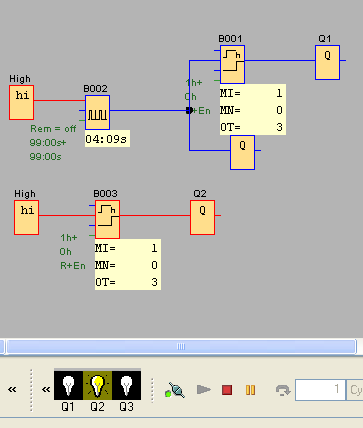The height and width of the screenshot is (428, 363).
Task: Click the '99:00s+' parameter text
Action: click(x=48, y=143)
